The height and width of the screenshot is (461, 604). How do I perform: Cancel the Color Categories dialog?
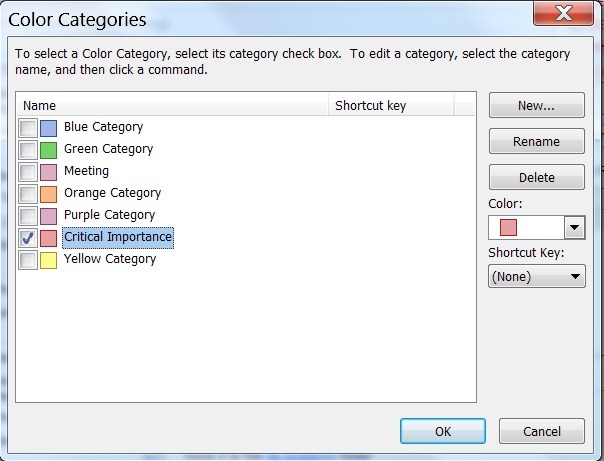pyautogui.click(x=542, y=431)
